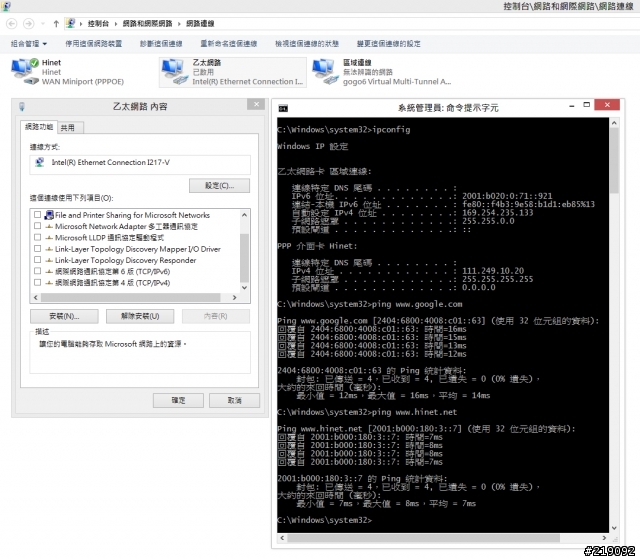Click the 乙太網路 內容 dialog title icon
640x559 pixels.
[x=22, y=107]
